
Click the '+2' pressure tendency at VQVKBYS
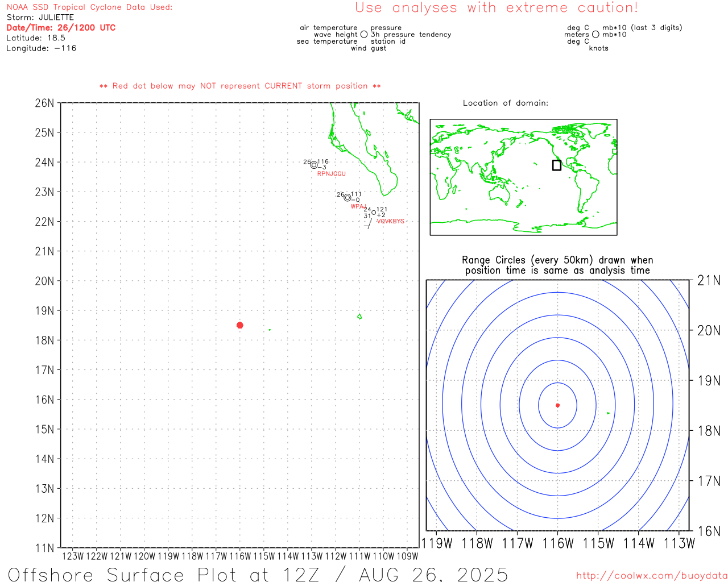(x=381, y=215)
